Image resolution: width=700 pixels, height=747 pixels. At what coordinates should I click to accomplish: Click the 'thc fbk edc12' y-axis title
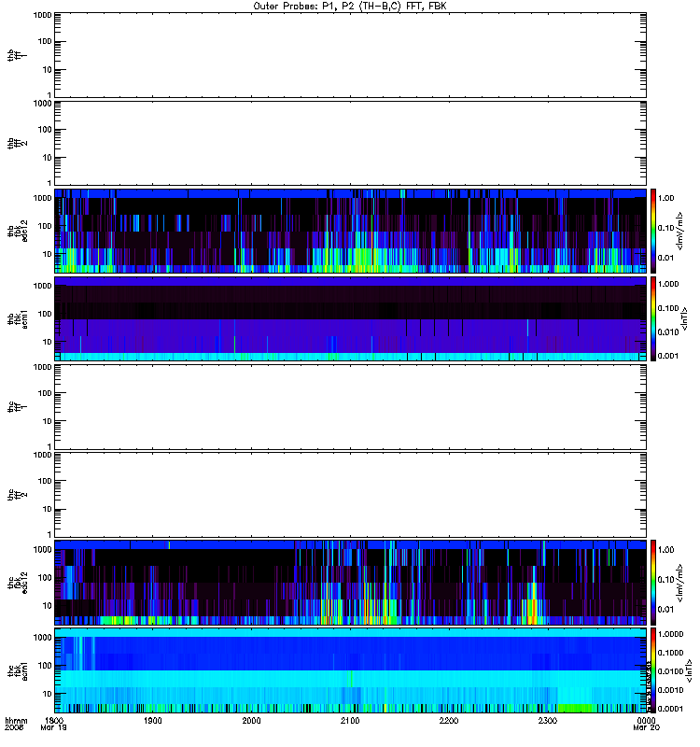point(18,583)
